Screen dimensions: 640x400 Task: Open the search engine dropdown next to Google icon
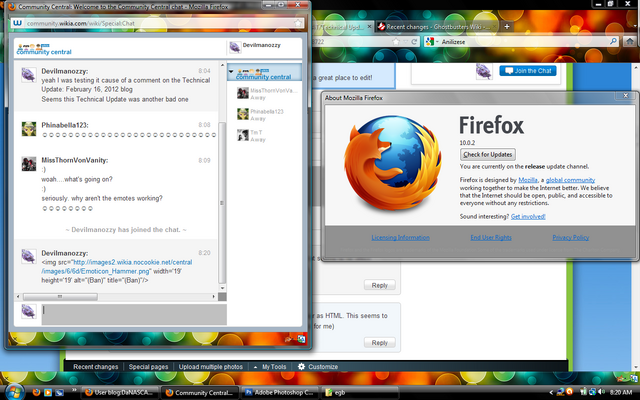click(437, 42)
